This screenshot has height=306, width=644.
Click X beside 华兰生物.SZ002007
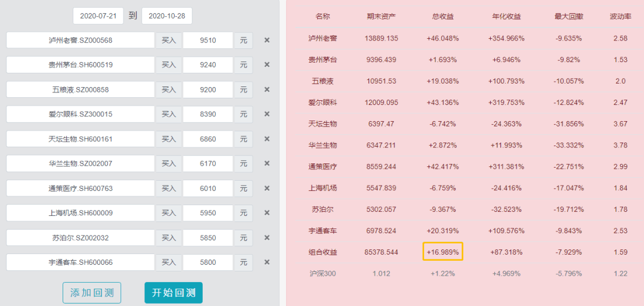[267, 163]
